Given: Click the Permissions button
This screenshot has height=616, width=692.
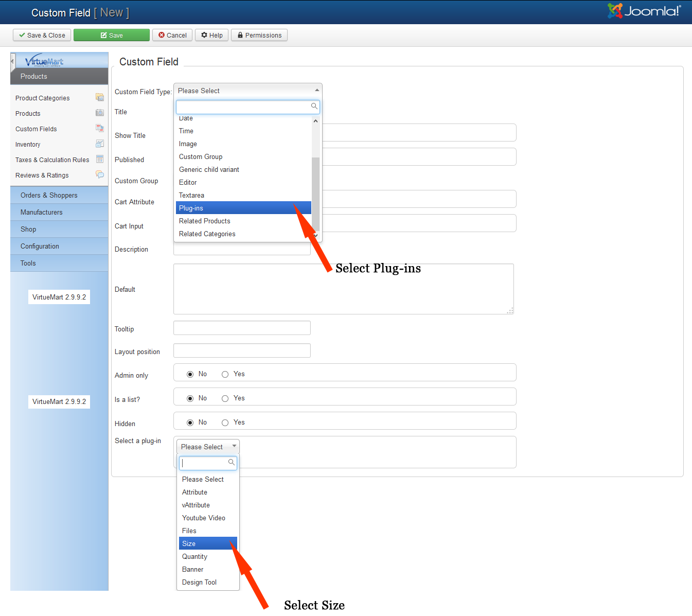Looking at the screenshot, I should pos(259,35).
